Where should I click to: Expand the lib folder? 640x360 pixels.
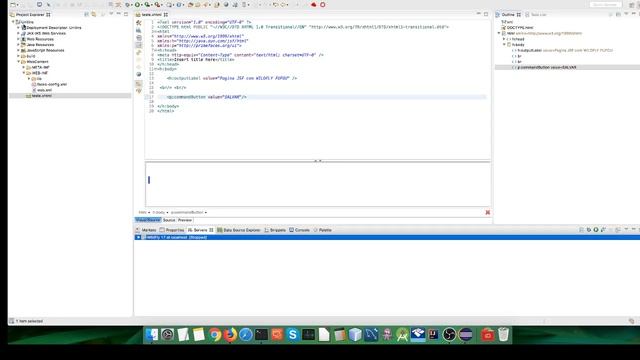29,78
